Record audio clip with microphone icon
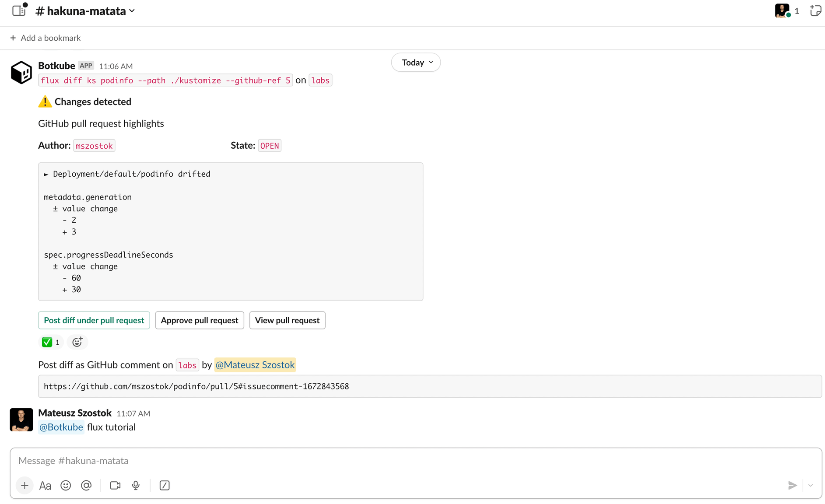Image resolution: width=825 pixels, height=504 pixels. [x=136, y=485]
